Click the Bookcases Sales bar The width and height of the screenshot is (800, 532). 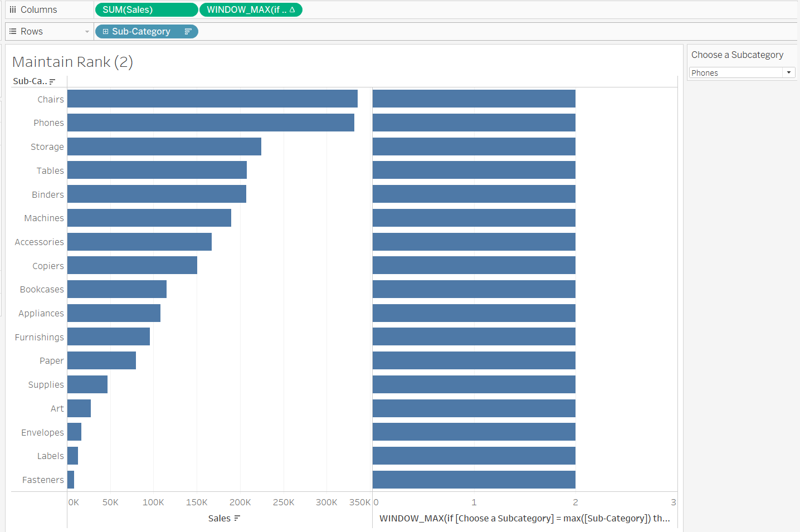tap(117, 289)
